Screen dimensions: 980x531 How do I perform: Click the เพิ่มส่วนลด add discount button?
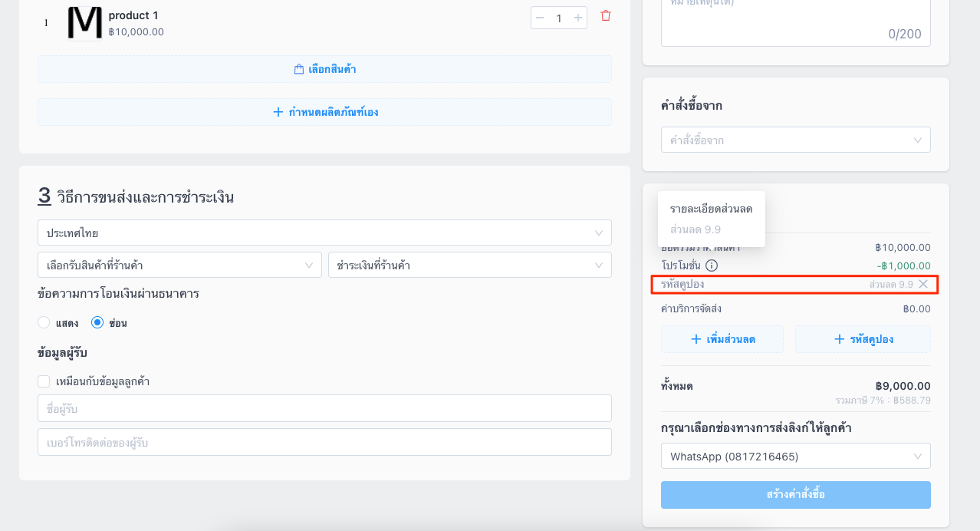722,339
